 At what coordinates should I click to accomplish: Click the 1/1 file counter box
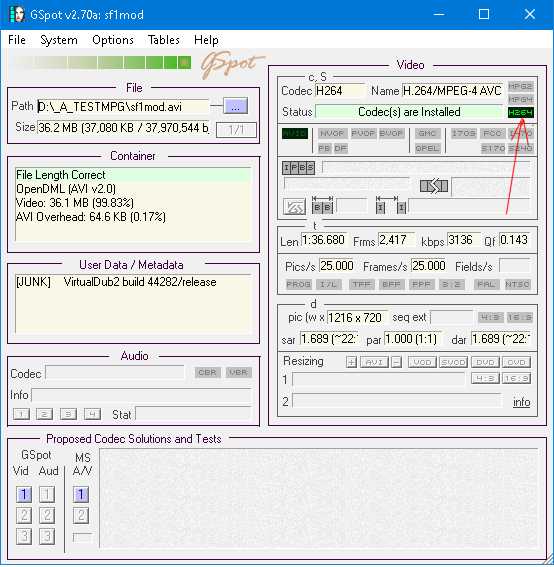tap(236, 129)
